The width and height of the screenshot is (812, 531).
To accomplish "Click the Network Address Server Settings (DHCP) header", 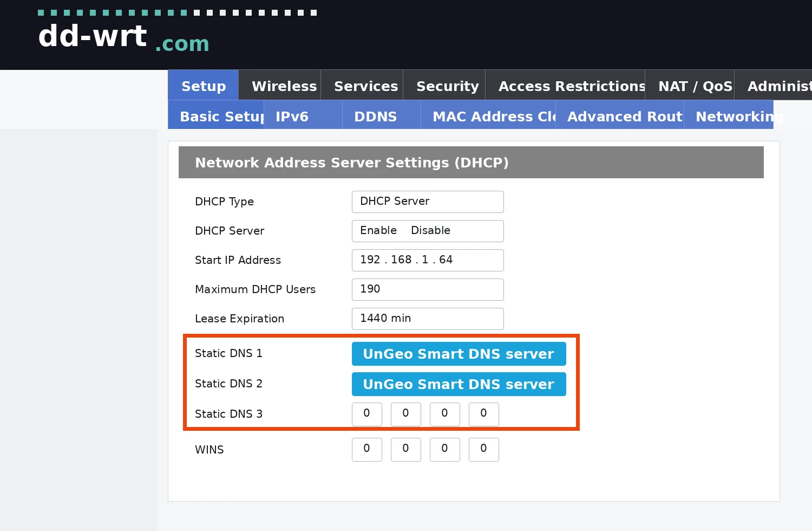I will point(471,163).
